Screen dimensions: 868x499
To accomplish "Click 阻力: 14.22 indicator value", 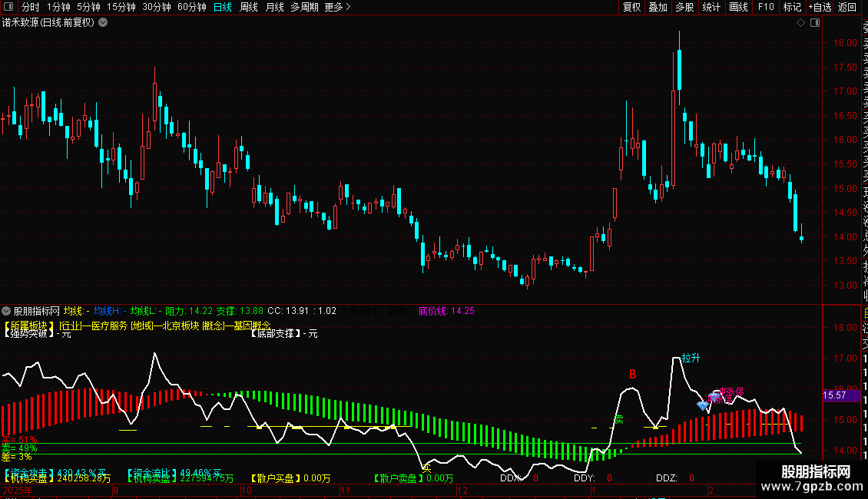I will [x=189, y=311].
